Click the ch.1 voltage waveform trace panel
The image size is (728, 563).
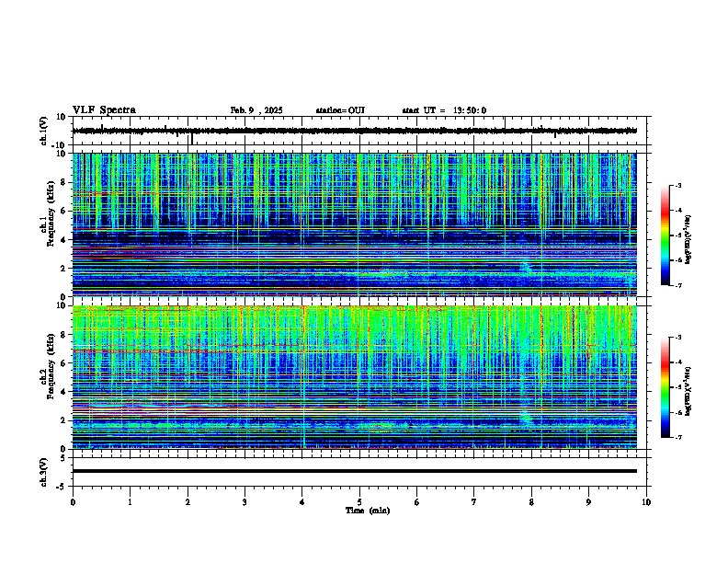tap(361, 131)
